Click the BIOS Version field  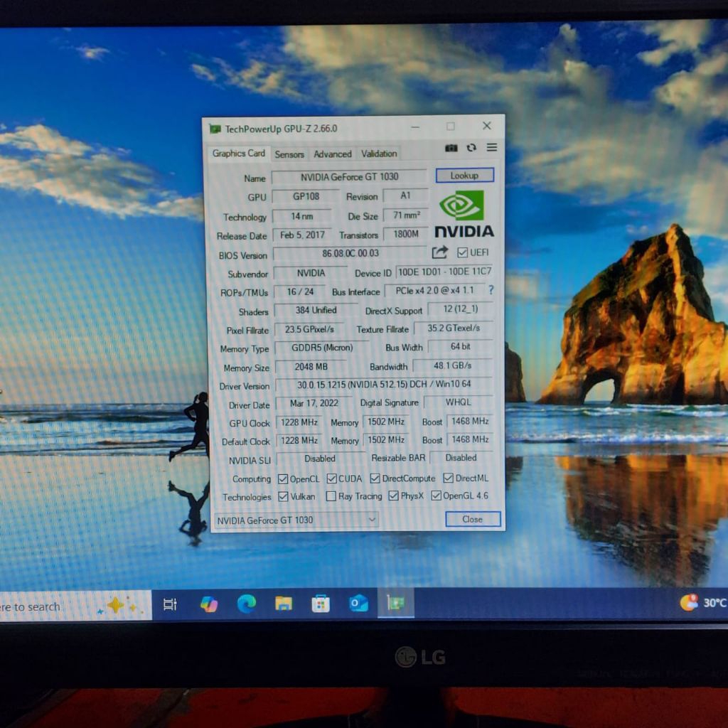point(350,253)
